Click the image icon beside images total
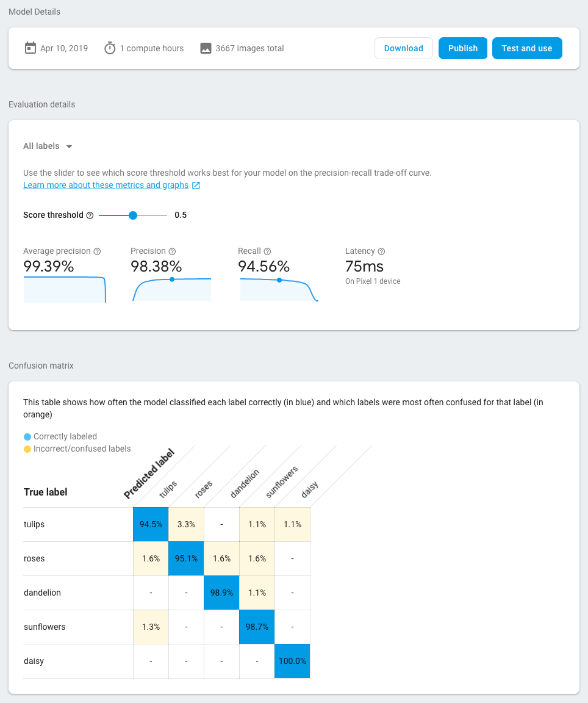 206,48
